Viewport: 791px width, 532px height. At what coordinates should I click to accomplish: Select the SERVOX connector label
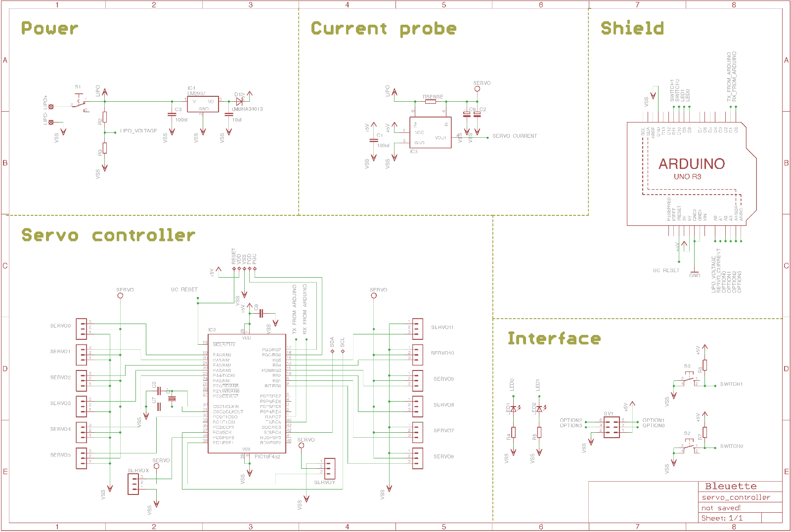click(x=138, y=471)
